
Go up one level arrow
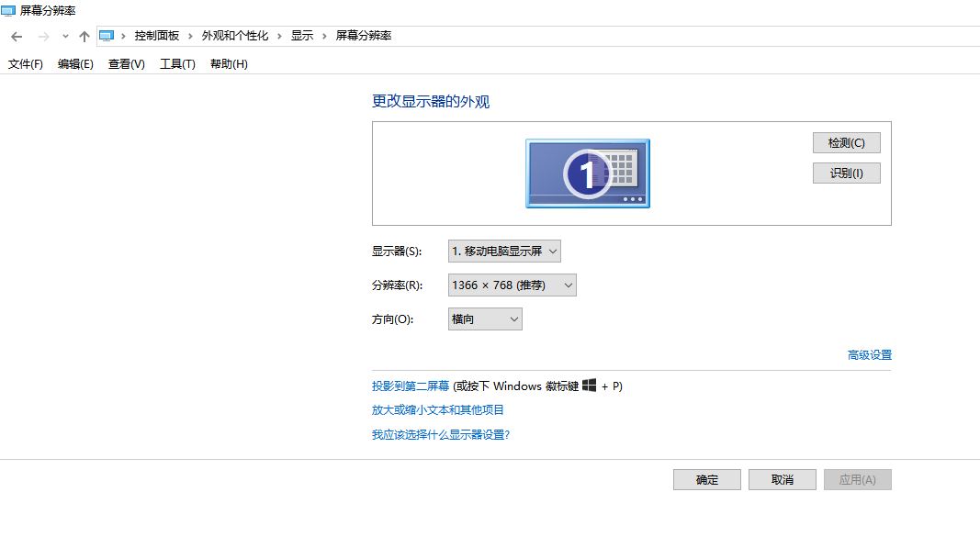coord(84,36)
